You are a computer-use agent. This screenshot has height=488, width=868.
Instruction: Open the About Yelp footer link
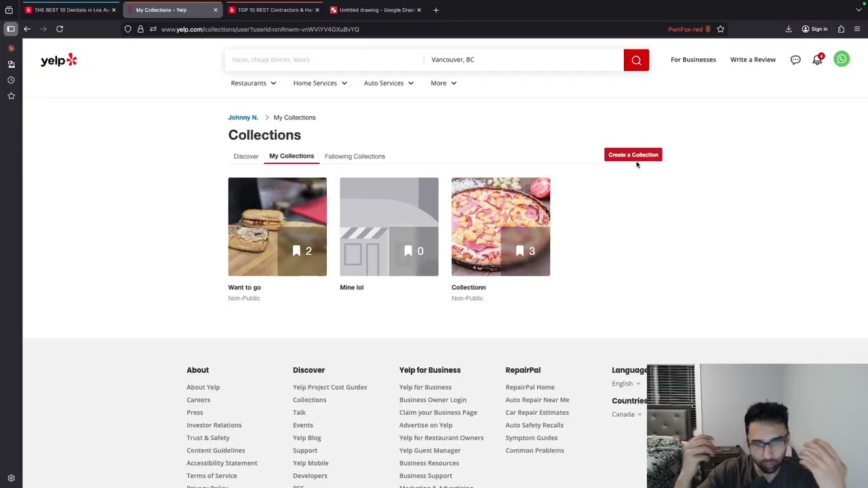coord(203,387)
